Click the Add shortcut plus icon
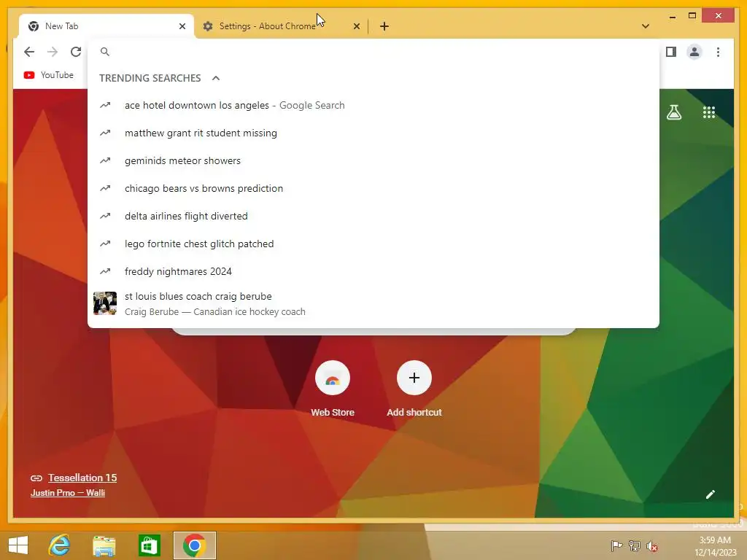Image resolution: width=747 pixels, height=560 pixels. (x=414, y=378)
